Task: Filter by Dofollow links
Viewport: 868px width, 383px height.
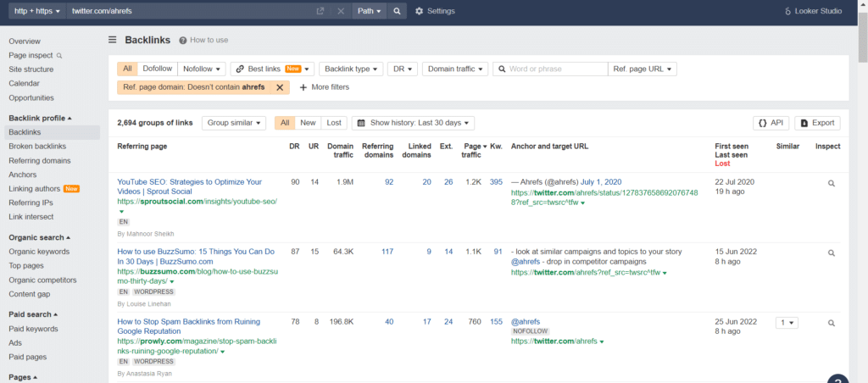Action: (x=157, y=69)
